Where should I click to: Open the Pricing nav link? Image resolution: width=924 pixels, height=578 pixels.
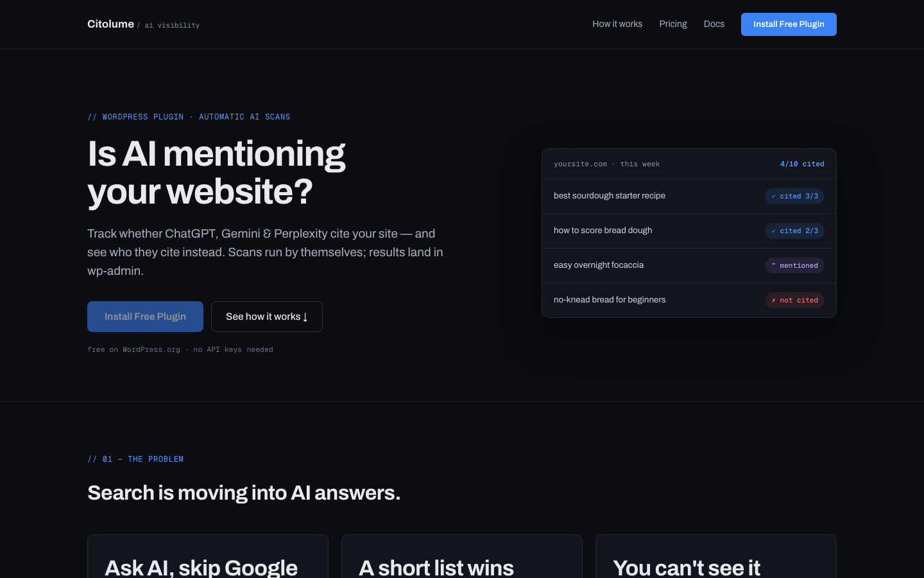(x=673, y=24)
